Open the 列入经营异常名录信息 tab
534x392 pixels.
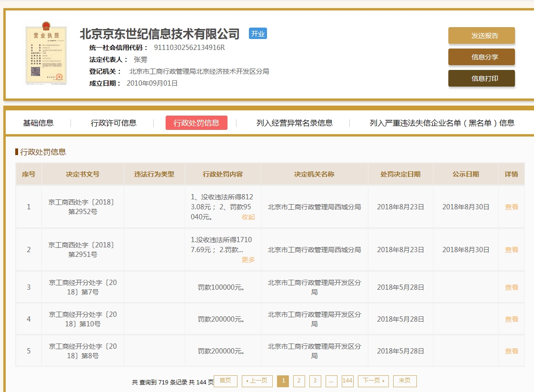tap(294, 123)
